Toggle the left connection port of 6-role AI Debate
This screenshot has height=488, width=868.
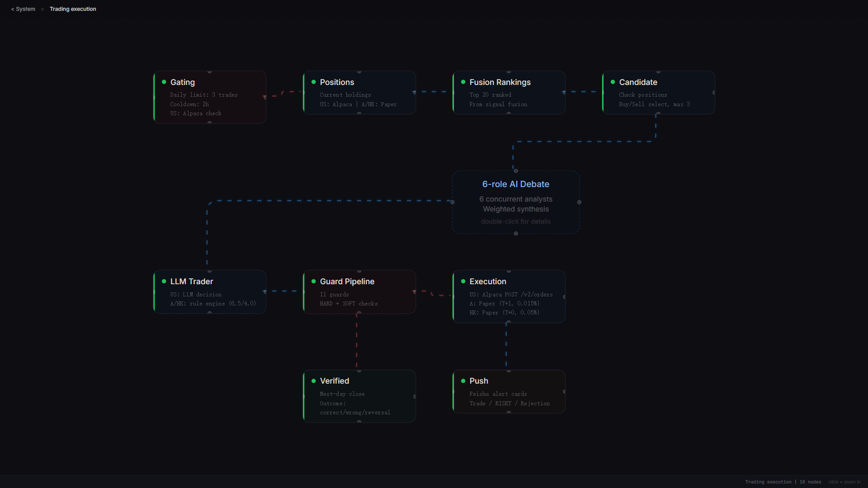tap(453, 202)
